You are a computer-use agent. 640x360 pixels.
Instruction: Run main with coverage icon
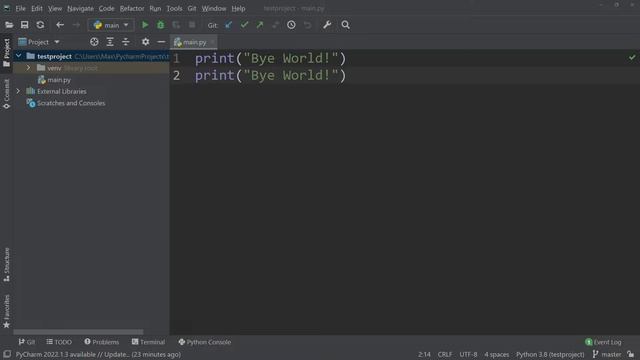[x=176, y=25]
